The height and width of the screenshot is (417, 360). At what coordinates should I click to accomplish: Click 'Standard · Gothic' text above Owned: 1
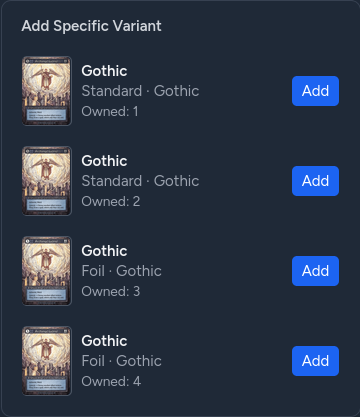click(x=140, y=91)
